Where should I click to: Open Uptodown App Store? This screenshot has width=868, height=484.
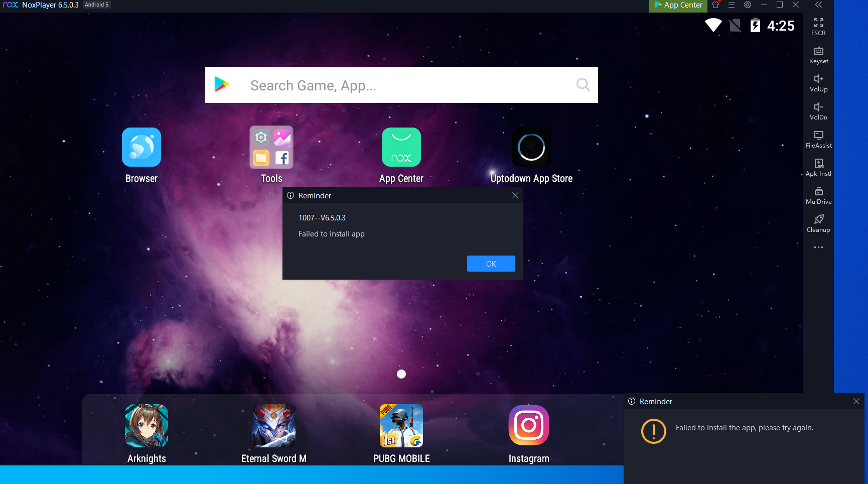coord(531,147)
